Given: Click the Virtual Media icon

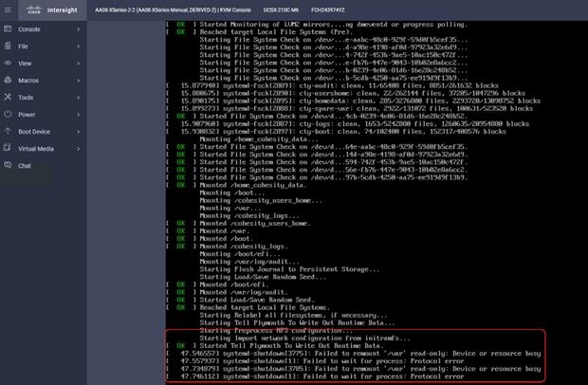Looking at the screenshot, I should click(8, 148).
